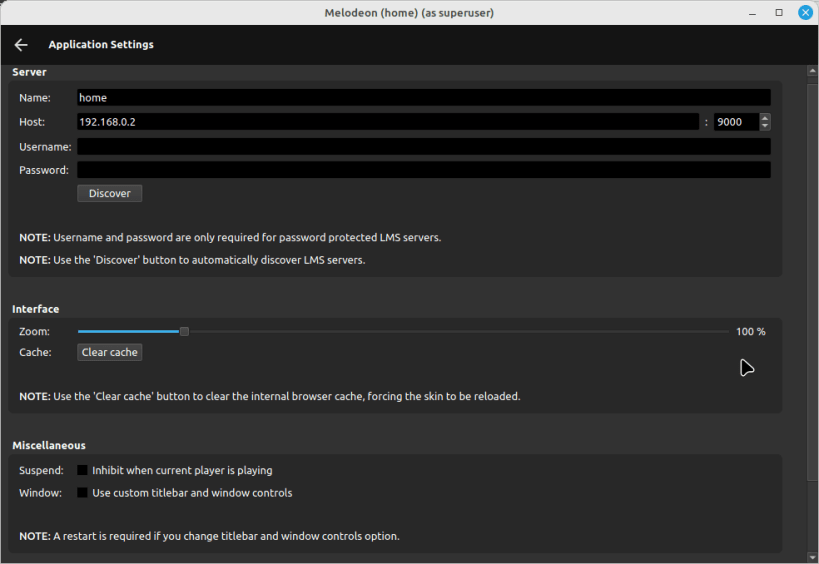Increase port with up stepper arrow
This screenshot has width=819, height=564.
[765, 118]
